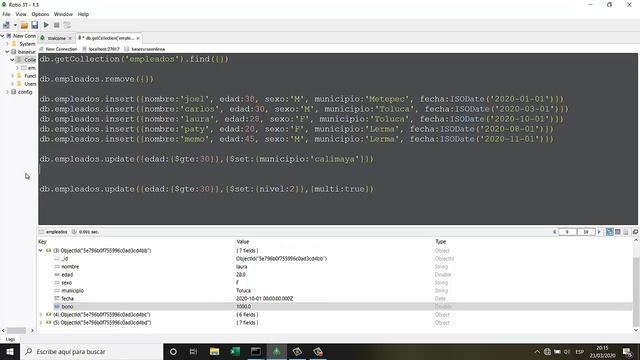The height and width of the screenshot is (360, 640).
Task: Collapse the basecursoenlinea database node
Action: click(7, 52)
